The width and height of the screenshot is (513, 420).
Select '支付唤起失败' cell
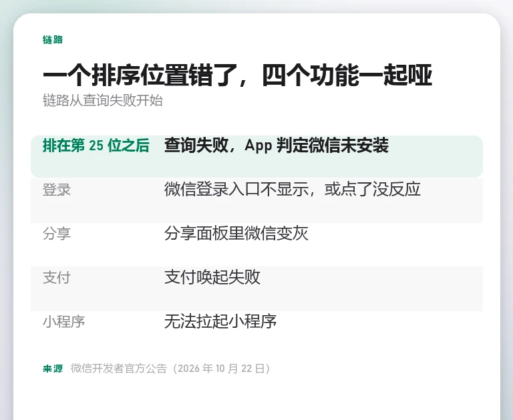tap(212, 277)
